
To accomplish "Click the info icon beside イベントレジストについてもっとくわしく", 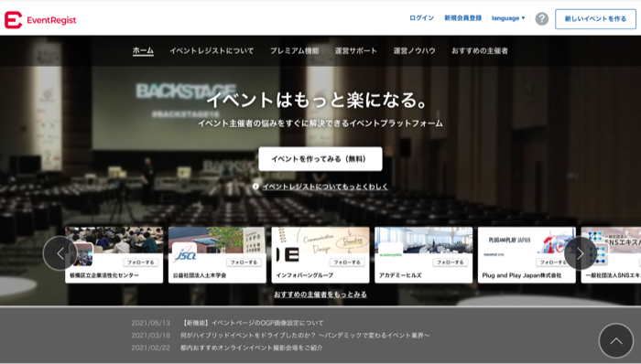I will (x=255, y=187).
